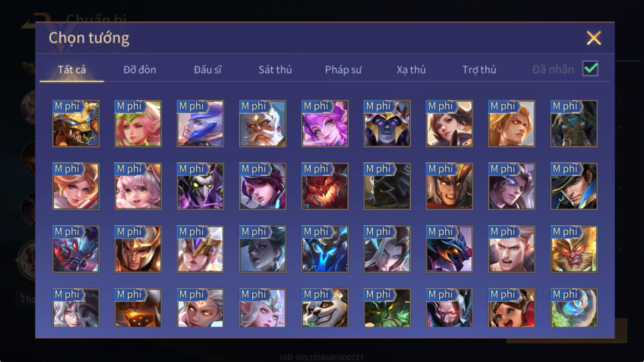This screenshot has width=644, height=362.
Task: Open the Trợ thủ tab
Action: (479, 70)
